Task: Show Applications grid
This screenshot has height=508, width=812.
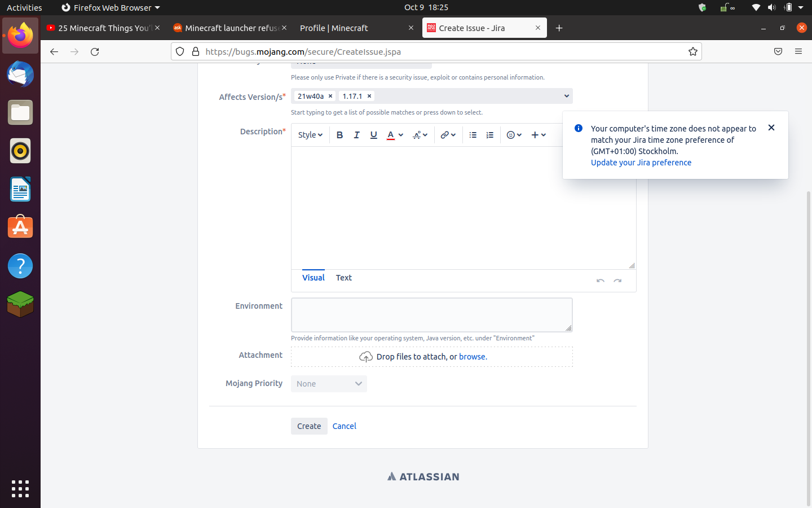Action: [x=20, y=489]
